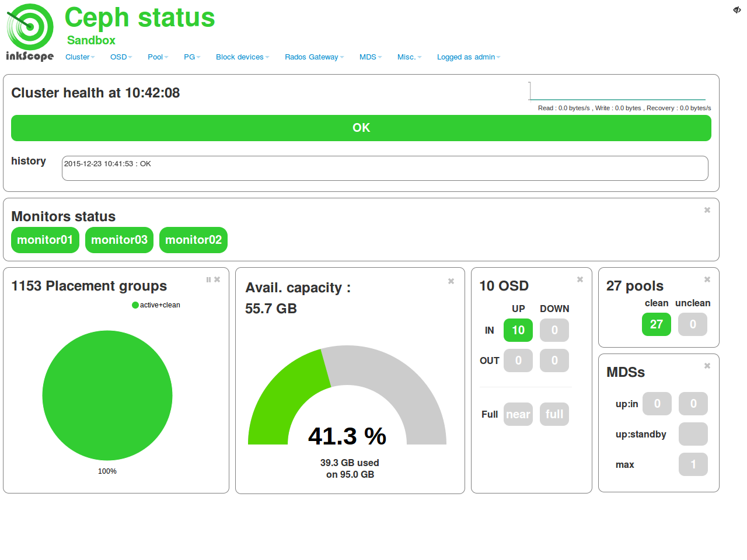Screen dimensions: 747x560
Task: Click the OSD IN/DOWN count 0
Action: point(554,330)
